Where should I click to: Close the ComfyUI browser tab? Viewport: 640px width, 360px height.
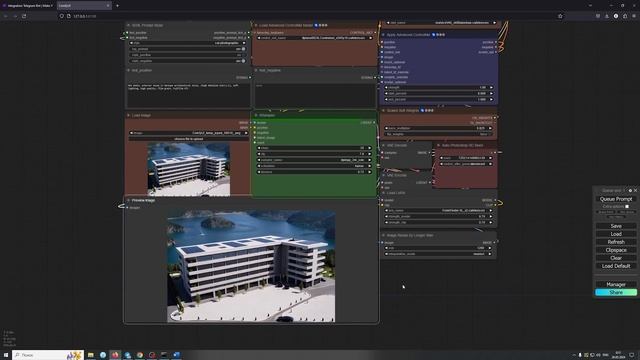108,6
